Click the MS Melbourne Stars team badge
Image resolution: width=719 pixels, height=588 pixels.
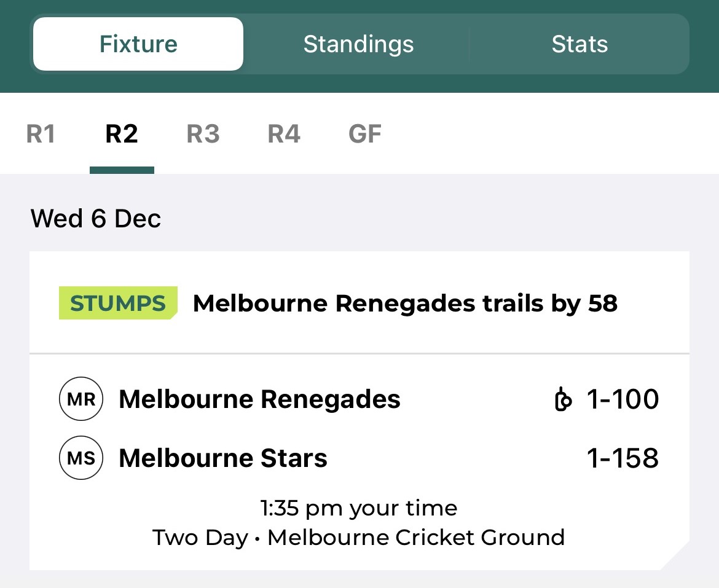(x=81, y=457)
